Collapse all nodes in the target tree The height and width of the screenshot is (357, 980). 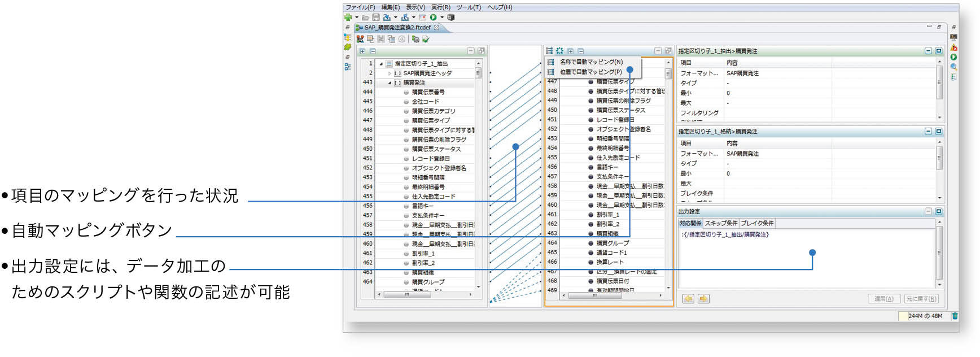(581, 51)
